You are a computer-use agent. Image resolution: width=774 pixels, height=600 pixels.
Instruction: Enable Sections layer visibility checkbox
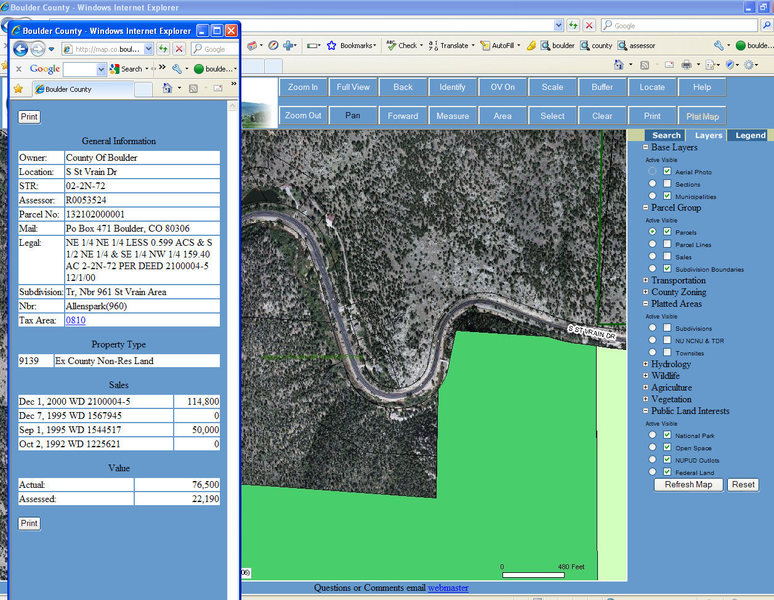667,184
